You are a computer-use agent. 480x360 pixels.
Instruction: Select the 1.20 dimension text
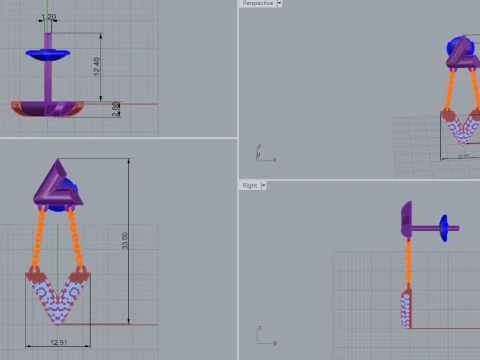tap(49, 17)
